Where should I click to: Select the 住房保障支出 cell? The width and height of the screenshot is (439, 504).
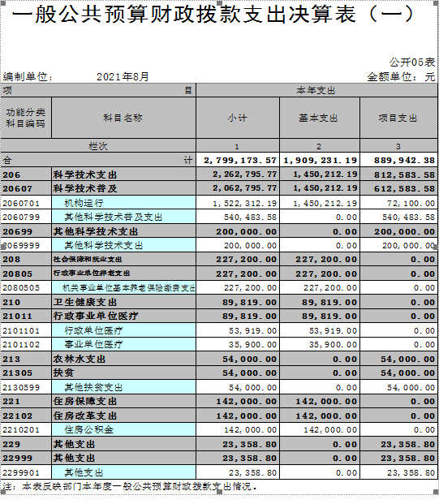(x=123, y=402)
